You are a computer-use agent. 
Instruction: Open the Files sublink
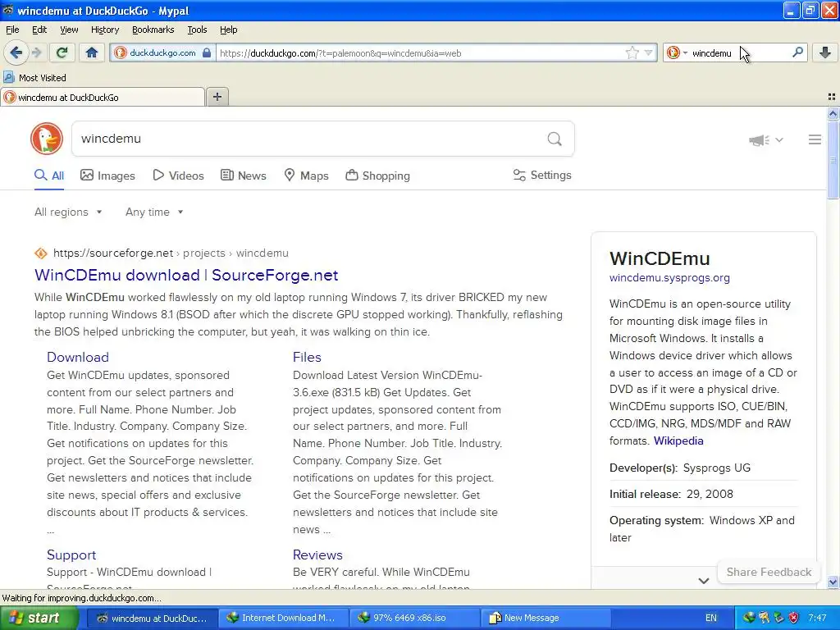(307, 358)
